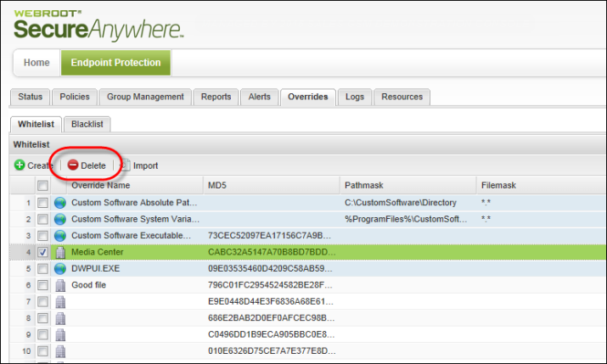607x364 pixels.
Task: Click globe icon for Custom Software Absolute Path row
Action: pyautogui.click(x=60, y=203)
